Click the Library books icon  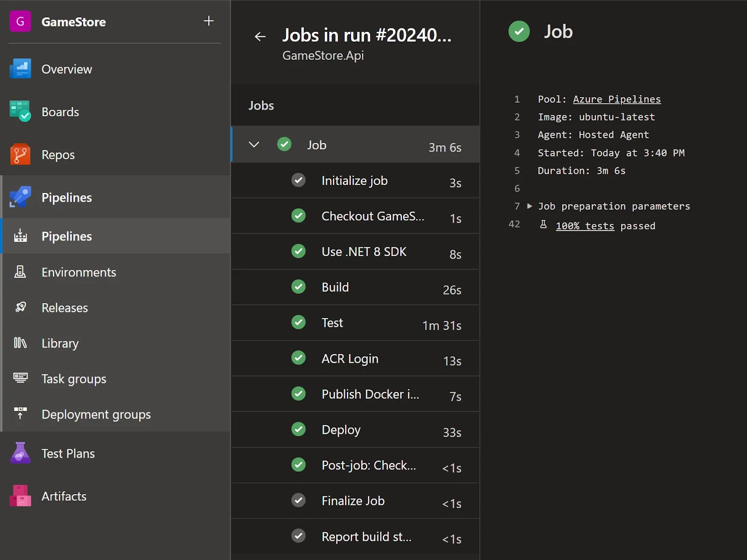coord(20,343)
